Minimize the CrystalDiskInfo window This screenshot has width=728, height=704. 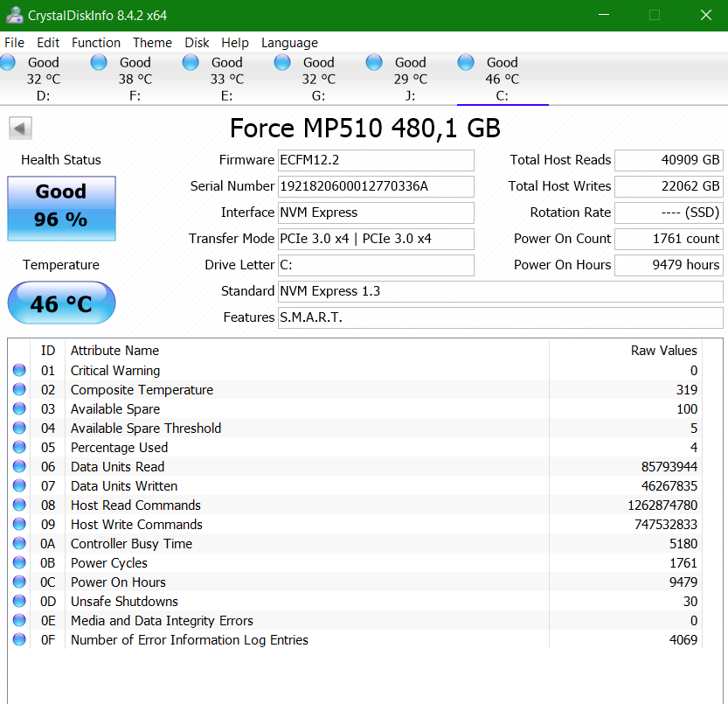click(x=604, y=15)
